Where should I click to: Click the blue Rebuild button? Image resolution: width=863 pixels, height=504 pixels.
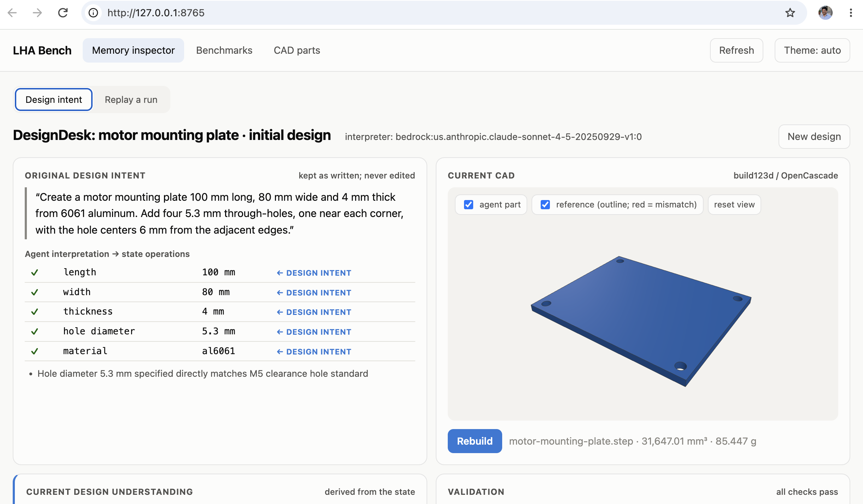[475, 441]
